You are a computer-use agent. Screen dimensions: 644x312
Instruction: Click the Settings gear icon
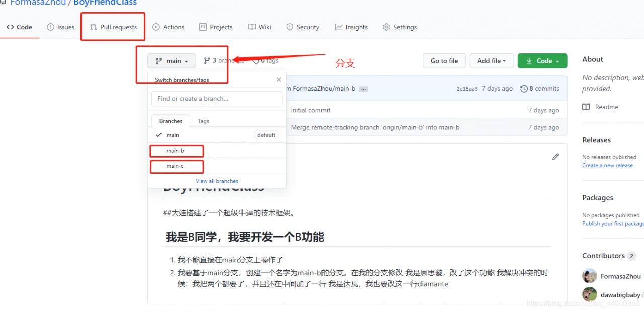pyautogui.click(x=386, y=27)
